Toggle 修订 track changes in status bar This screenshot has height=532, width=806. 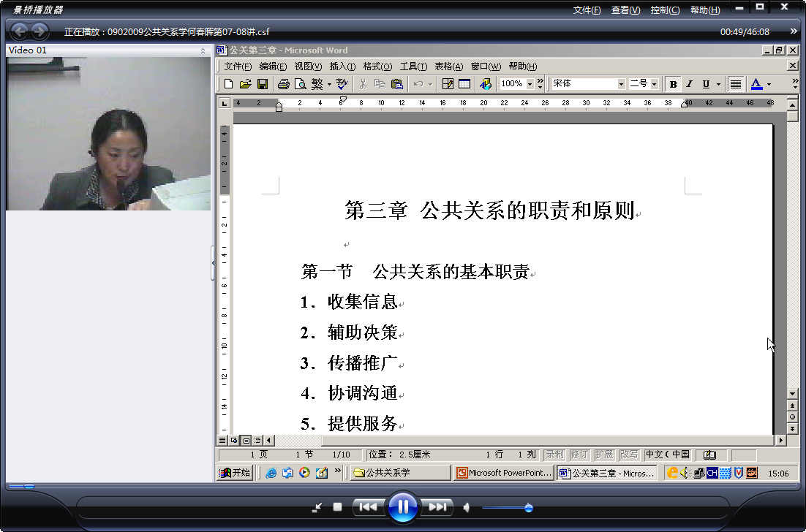tap(579, 455)
